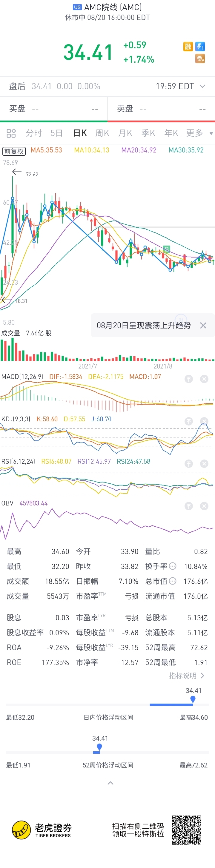Open 指标说明 indicator explanation link
The image size is (215, 868).
tap(187, 675)
